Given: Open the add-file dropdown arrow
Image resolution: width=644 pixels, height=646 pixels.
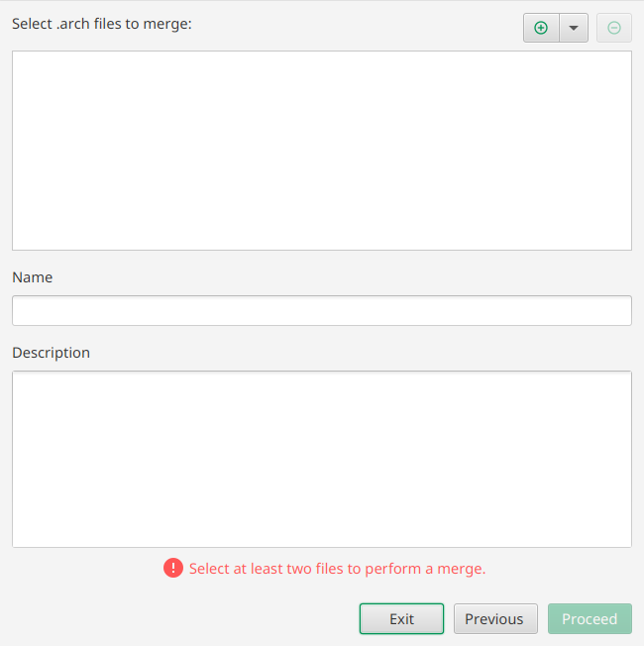Looking at the screenshot, I should tap(574, 28).
